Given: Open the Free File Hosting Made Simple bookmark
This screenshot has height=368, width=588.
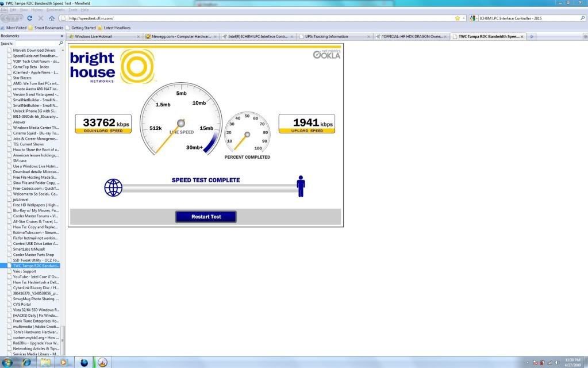Looking at the screenshot, I should [34, 177].
